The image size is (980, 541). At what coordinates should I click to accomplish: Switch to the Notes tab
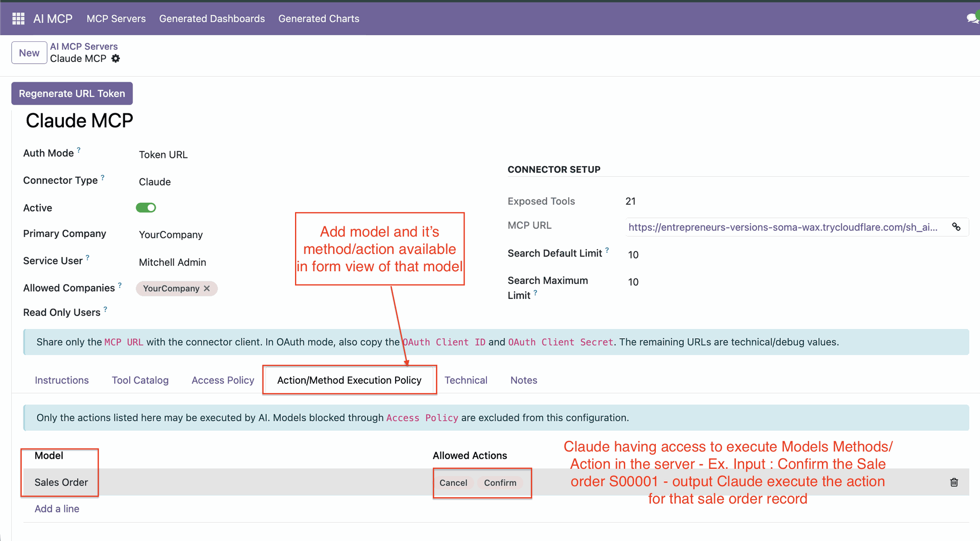coord(524,380)
